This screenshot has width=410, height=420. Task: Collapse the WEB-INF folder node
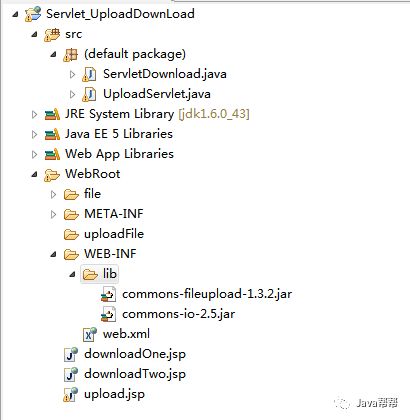[x=53, y=254]
